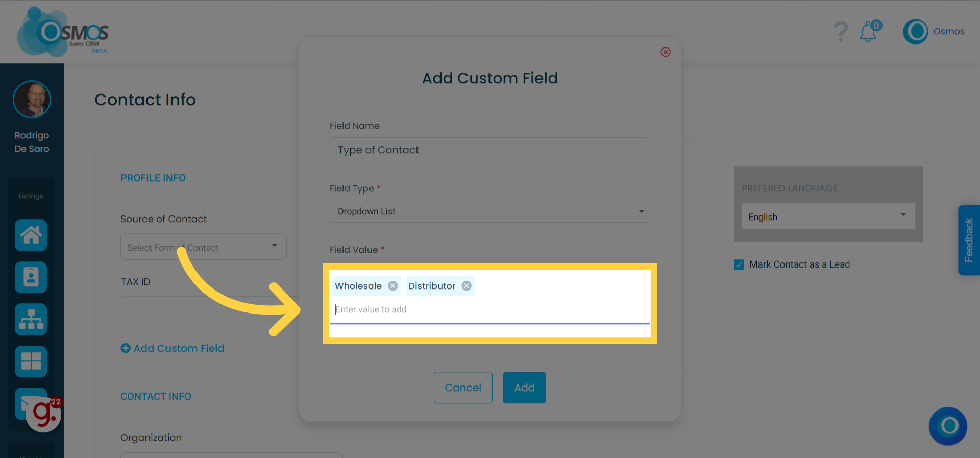Image resolution: width=980 pixels, height=458 pixels.
Task: Open the chat bubble launcher icon
Action: 948,426
